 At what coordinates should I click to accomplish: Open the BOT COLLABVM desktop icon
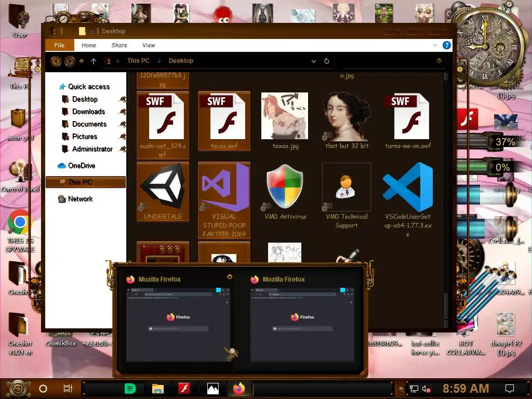coord(466,339)
